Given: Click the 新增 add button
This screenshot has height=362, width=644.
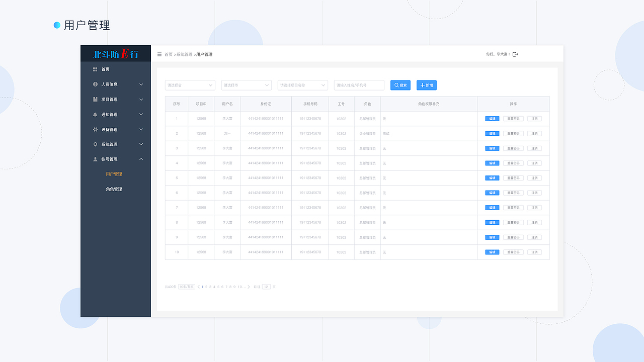Looking at the screenshot, I should [427, 85].
